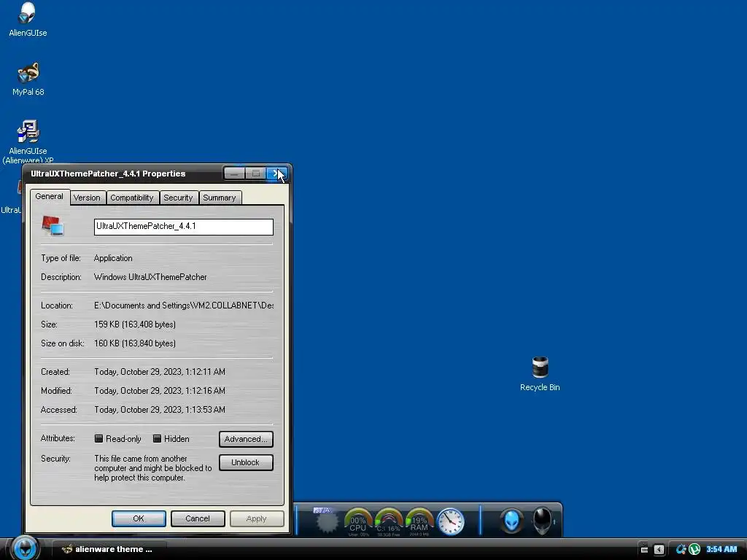Click the 3:54 AM taskbar clock

coord(721,549)
